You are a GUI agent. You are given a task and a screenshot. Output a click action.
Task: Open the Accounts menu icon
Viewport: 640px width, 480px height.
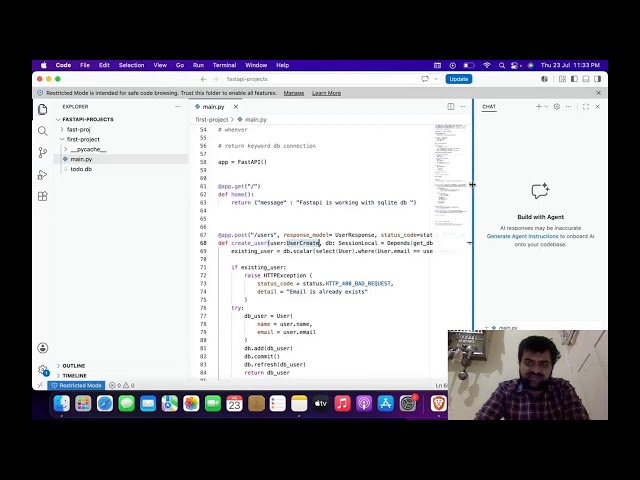pyautogui.click(x=42, y=348)
